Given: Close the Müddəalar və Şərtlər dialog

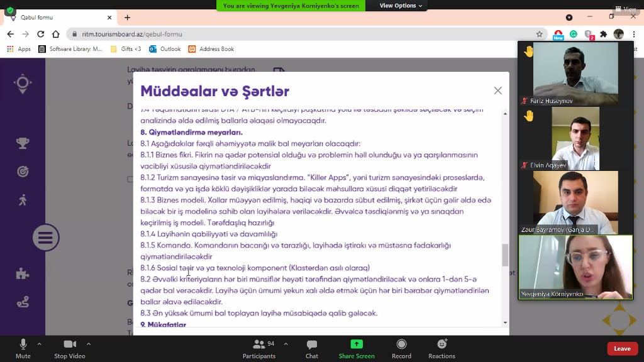Looking at the screenshot, I should coord(498,90).
